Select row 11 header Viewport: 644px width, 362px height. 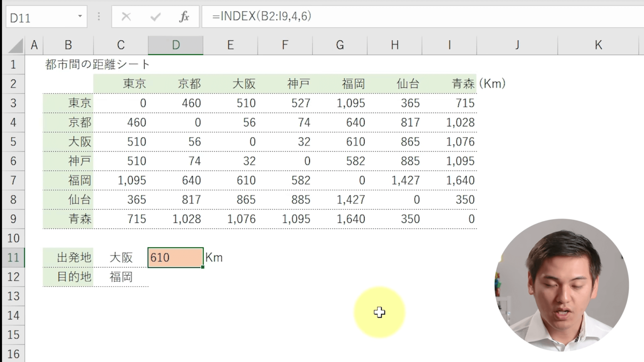tap(13, 257)
